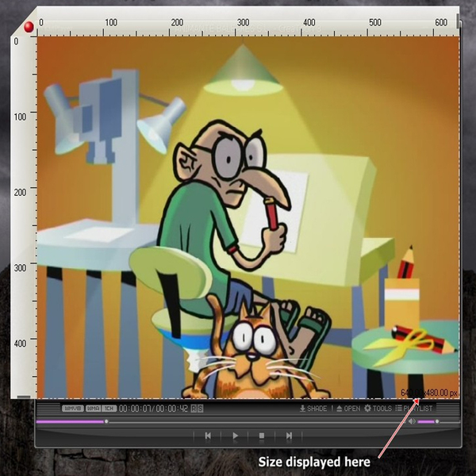Skip to the previous track
The height and width of the screenshot is (476, 476).
(x=208, y=436)
